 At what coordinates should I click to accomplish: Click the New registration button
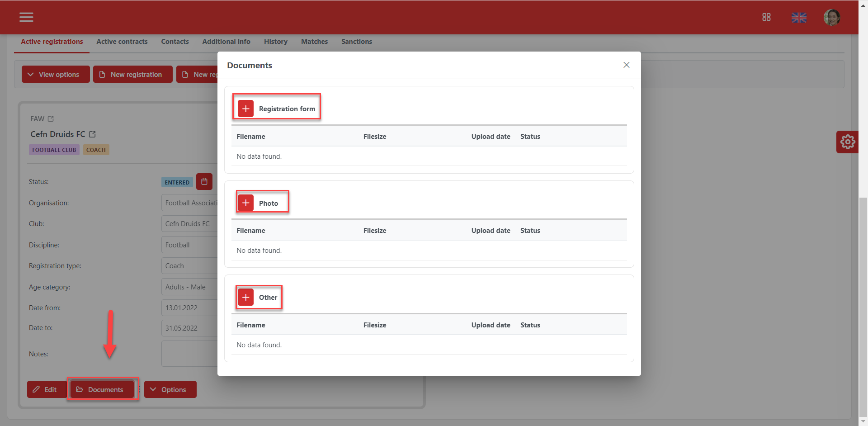tap(132, 75)
